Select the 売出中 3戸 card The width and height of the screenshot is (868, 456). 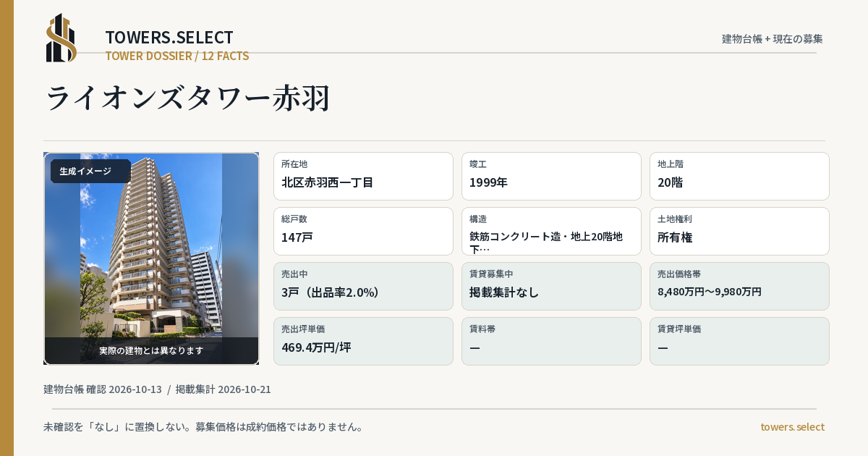pos(363,286)
